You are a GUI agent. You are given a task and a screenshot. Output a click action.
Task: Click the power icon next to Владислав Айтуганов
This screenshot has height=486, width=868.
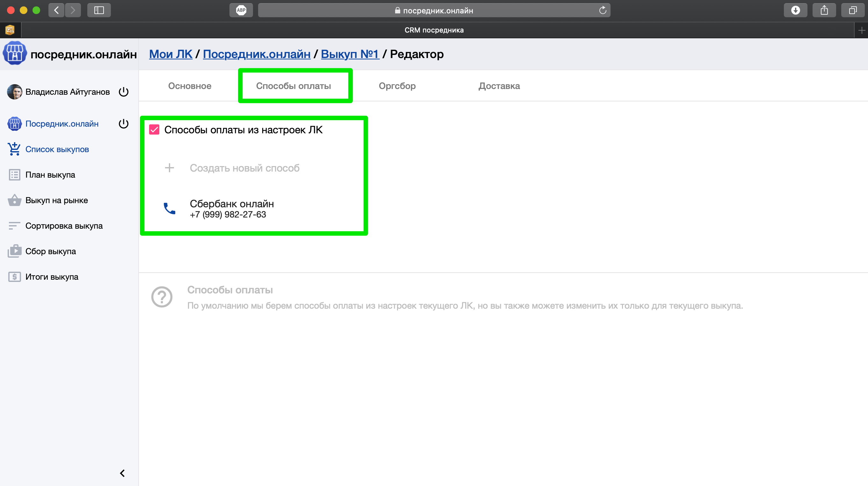coord(124,92)
